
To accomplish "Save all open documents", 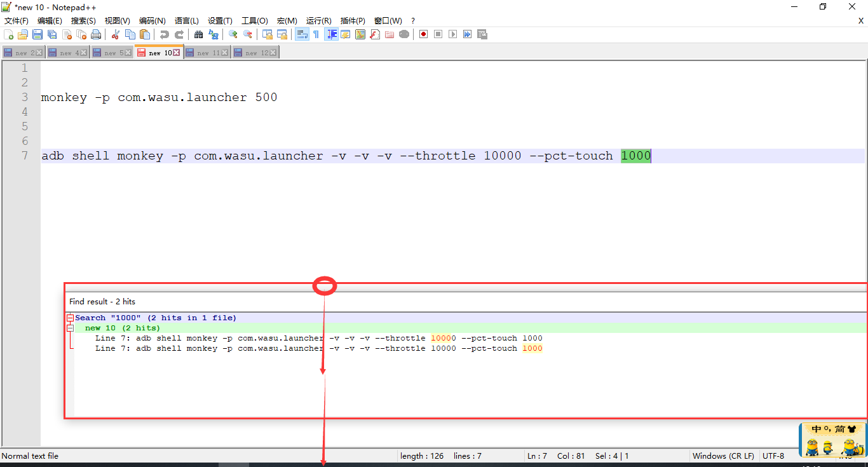I will [x=51, y=34].
